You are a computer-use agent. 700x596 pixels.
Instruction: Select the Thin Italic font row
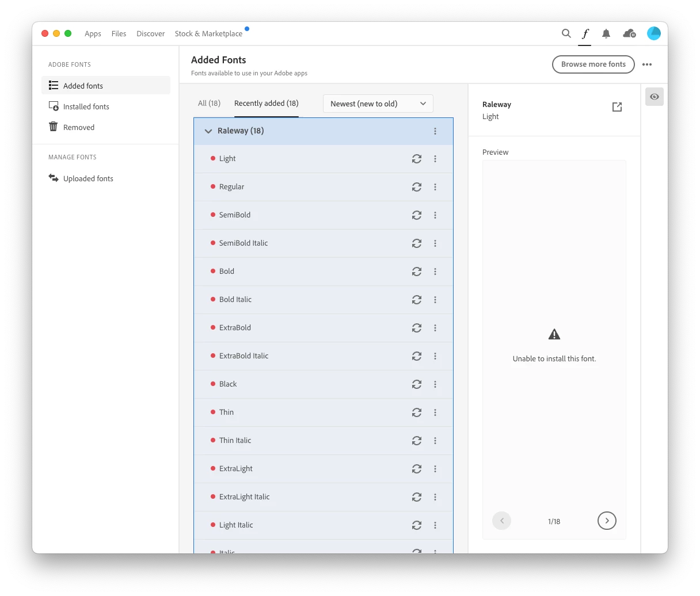(324, 441)
